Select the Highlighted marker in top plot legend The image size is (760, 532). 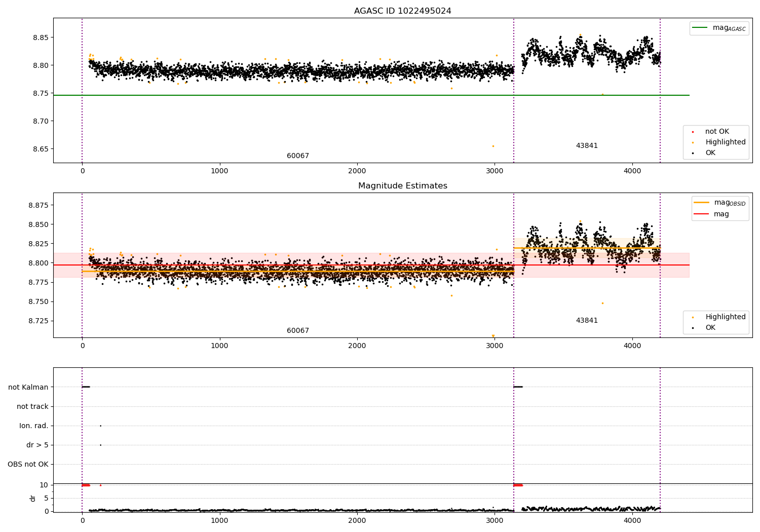pos(693,142)
